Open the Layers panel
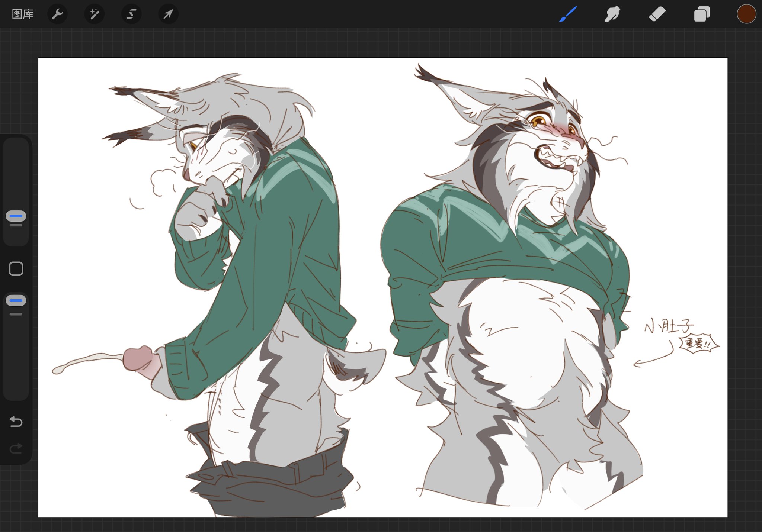Viewport: 762px width, 532px height. (x=702, y=14)
